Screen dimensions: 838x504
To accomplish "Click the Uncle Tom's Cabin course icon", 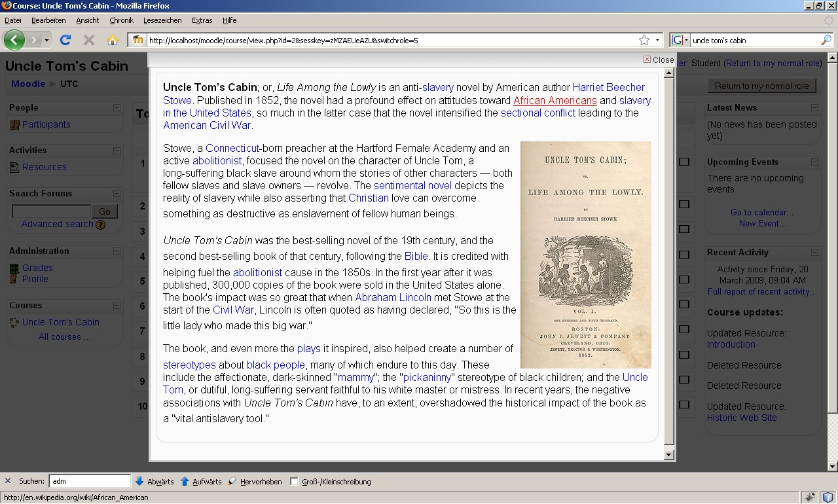I will pyautogui.click(x=14, y=323).
